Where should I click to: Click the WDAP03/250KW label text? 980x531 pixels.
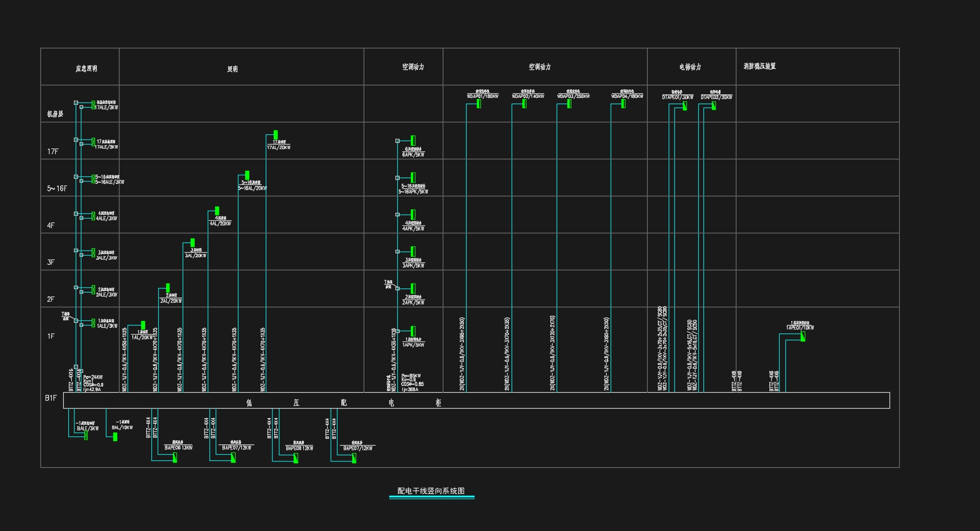(574, 96)
